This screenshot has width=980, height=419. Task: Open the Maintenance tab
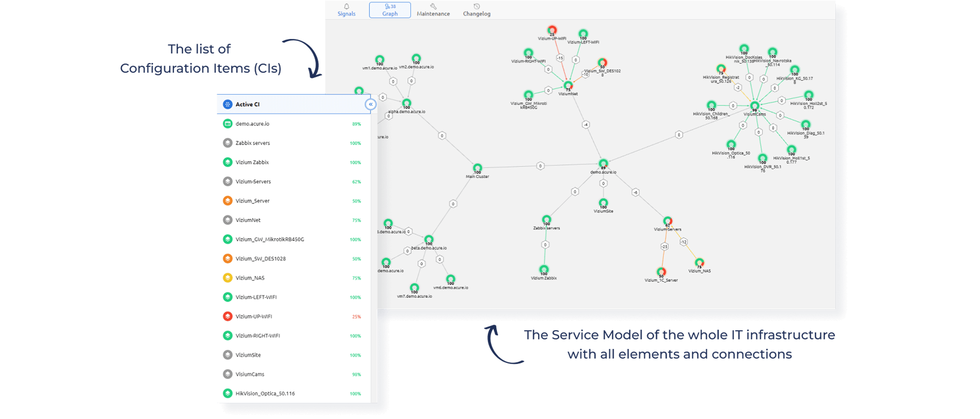pos(433,10)
